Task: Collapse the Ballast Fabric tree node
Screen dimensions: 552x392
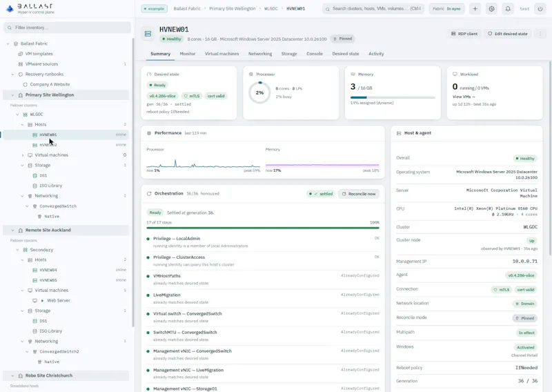Action: [8, 43]
